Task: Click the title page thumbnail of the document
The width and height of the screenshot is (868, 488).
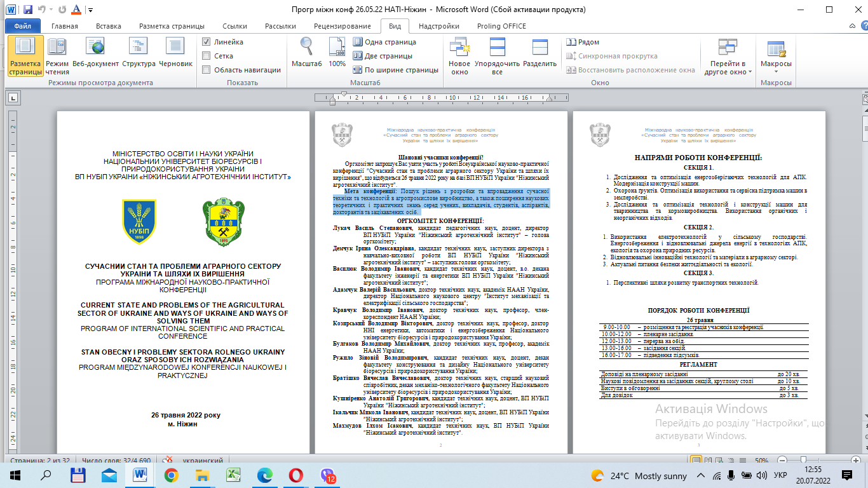Action: (x=183, y=281)
